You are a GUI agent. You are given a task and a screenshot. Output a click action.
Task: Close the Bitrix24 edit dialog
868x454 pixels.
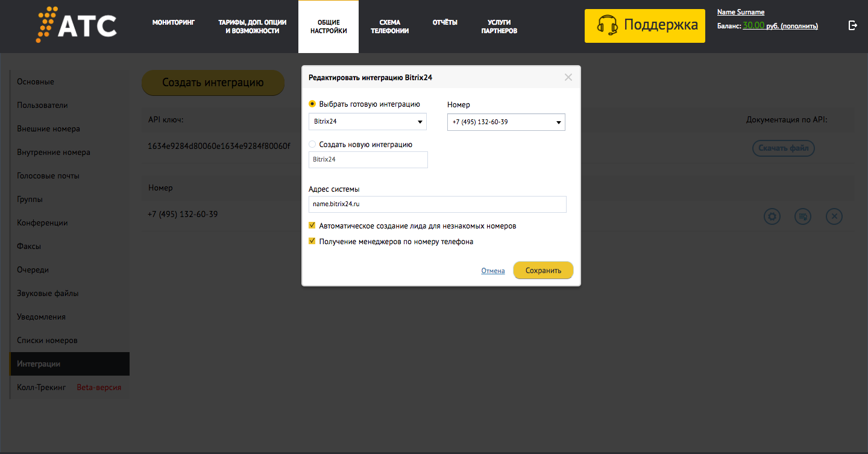(568, 77)
